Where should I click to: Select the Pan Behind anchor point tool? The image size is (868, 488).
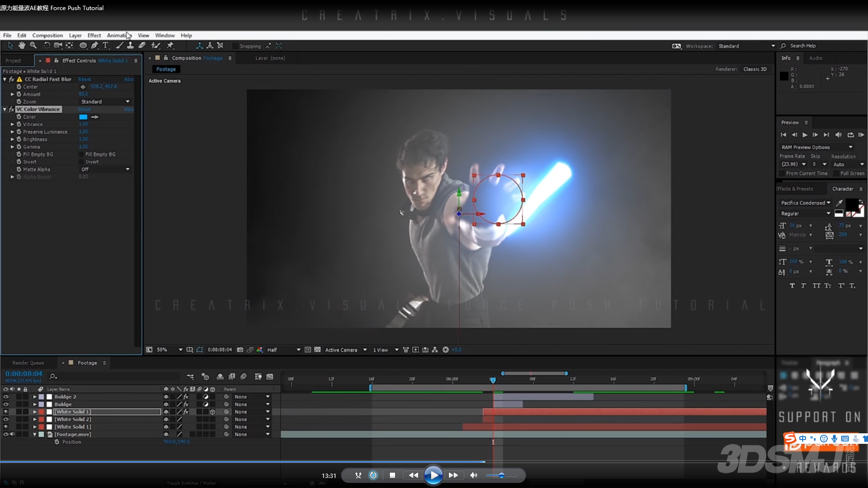(70, 45)
